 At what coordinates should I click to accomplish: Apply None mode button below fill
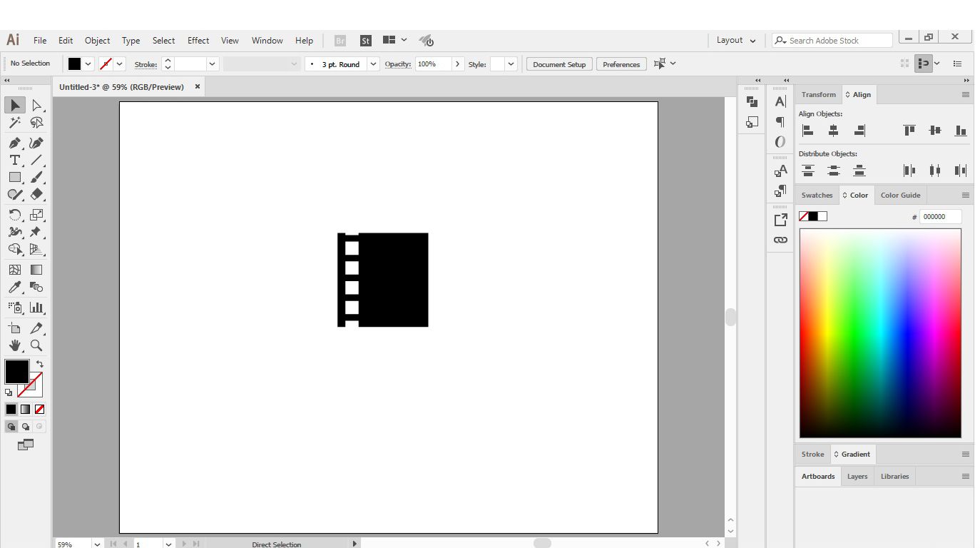[39, 409]
